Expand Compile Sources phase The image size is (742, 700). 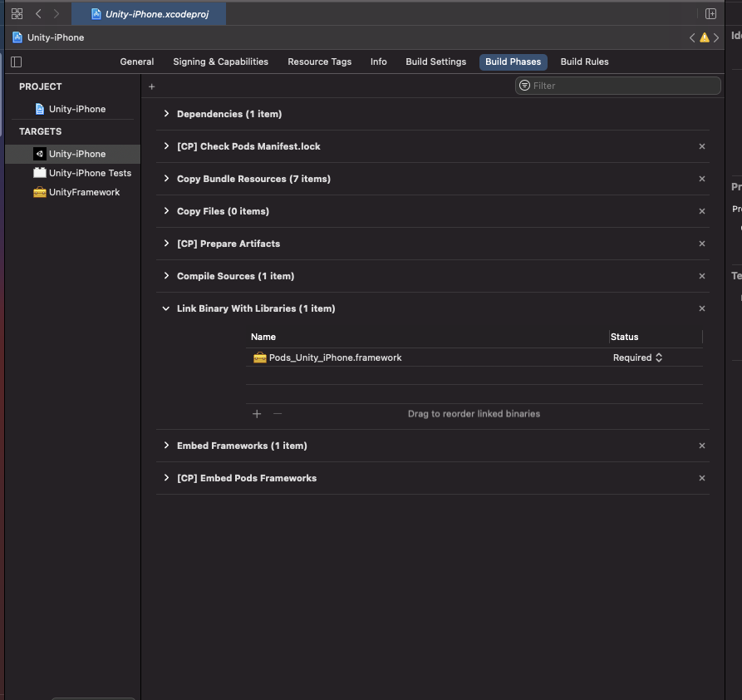pyautogui.click(x=166, y=276)
